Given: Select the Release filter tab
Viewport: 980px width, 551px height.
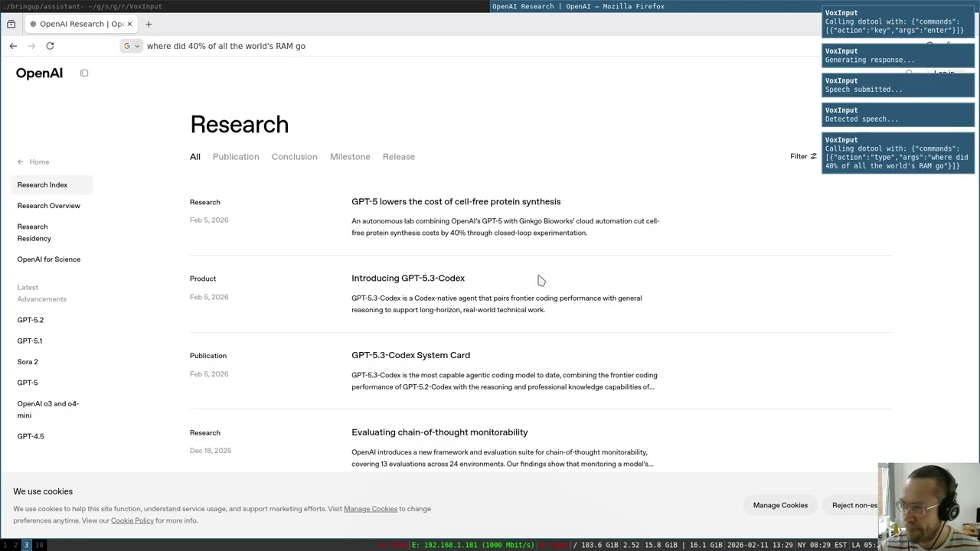Looking at the screenshot, I should coord(399,157).
